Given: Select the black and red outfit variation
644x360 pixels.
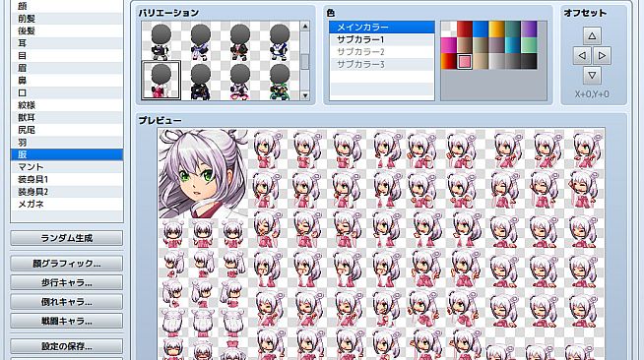Looking at the screenshot, I should [240, 41].
